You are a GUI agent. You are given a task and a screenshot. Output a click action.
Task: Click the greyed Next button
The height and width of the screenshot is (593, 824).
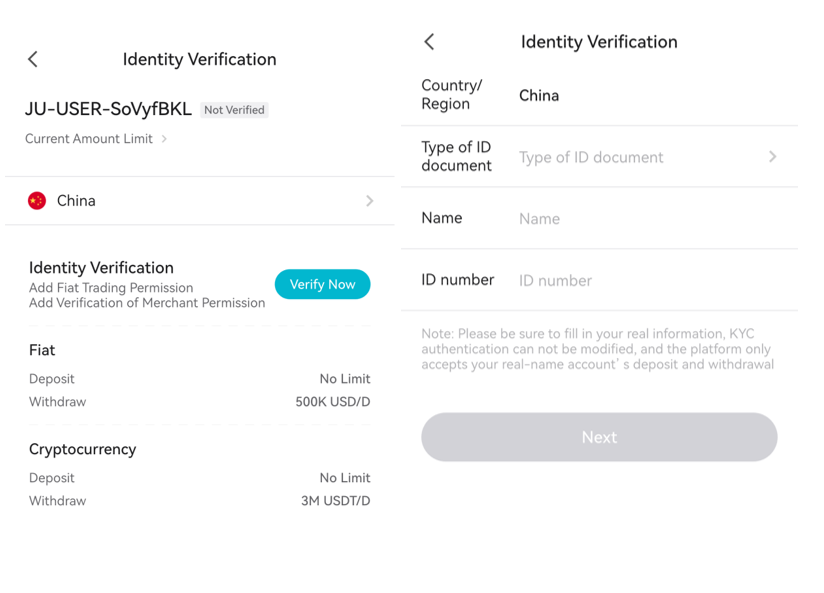599,437
